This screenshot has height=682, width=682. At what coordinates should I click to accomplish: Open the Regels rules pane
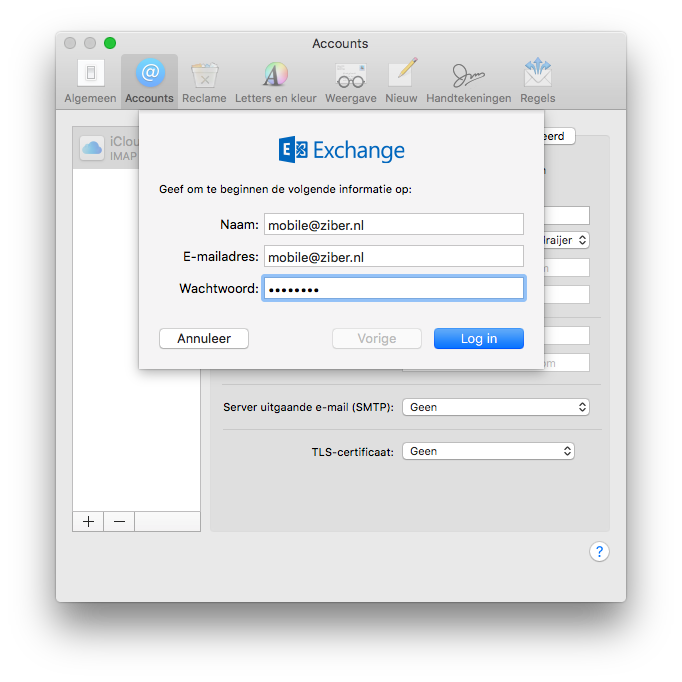(538, 82)
